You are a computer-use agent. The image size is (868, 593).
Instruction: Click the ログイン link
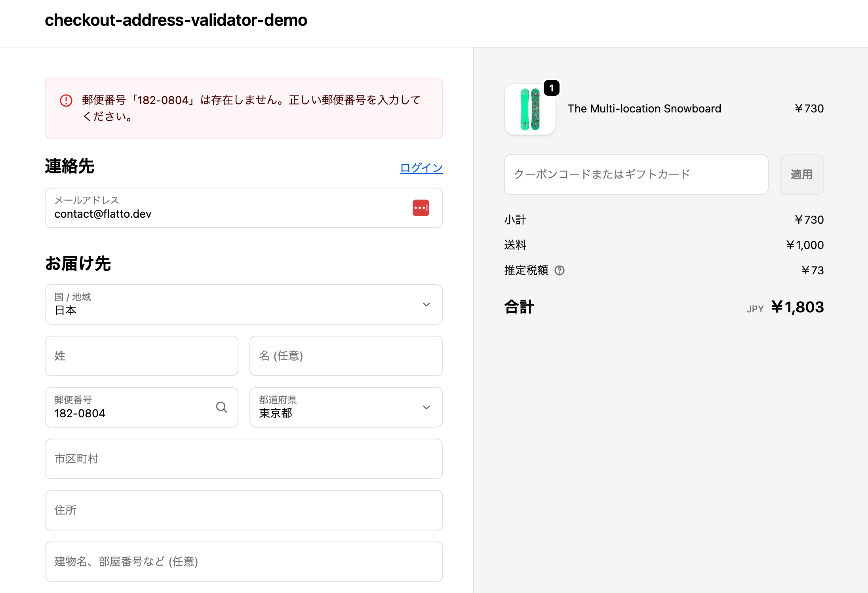421,168
